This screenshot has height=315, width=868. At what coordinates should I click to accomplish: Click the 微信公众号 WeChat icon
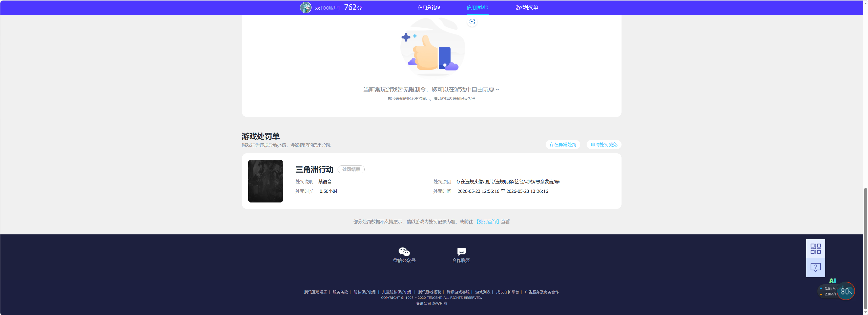tap(404, 252)
